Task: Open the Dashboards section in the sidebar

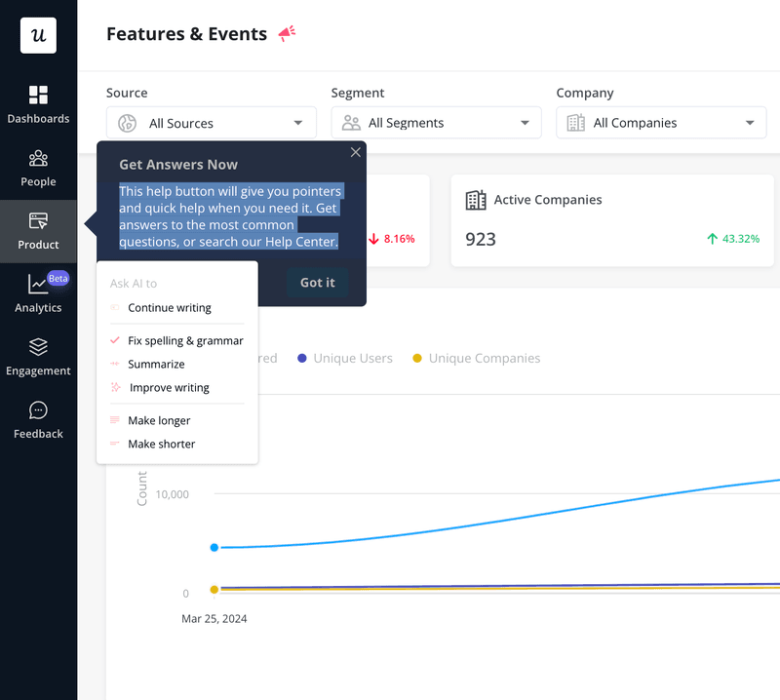Action: [x=38, y=104]
